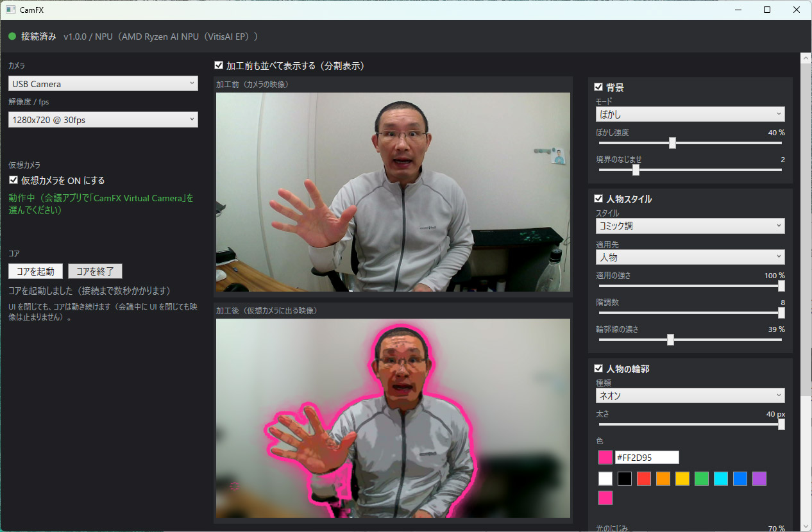Open the 種類 ネオン dropdown
The image size is (812, 532).
point(690,395)
